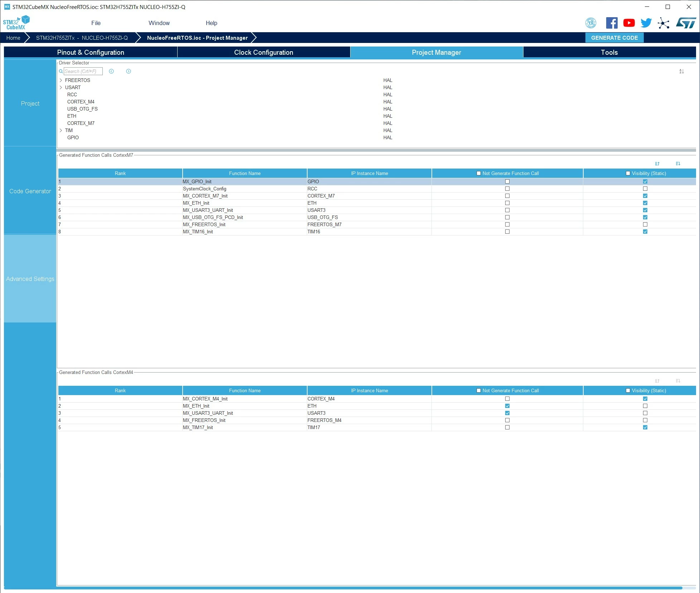Screen dimensions: 700x593
Task: Check Not Generate for CortexM7 SystemClock_Config row
Action: (x=507, y=189)
